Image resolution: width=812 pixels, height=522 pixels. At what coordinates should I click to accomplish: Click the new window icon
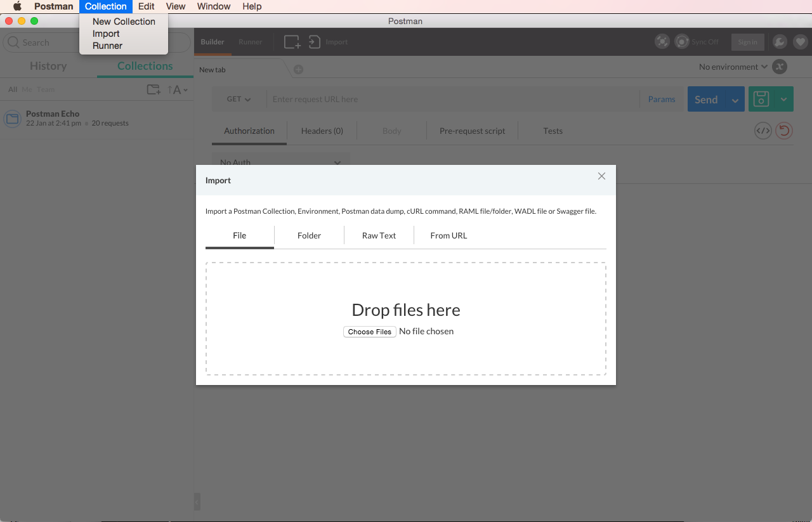point(292,42)
